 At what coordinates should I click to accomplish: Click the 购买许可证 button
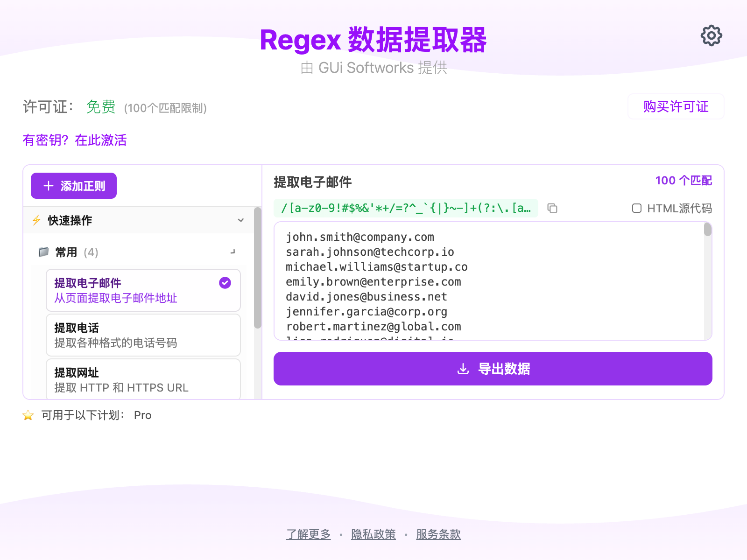click(676, 106)
